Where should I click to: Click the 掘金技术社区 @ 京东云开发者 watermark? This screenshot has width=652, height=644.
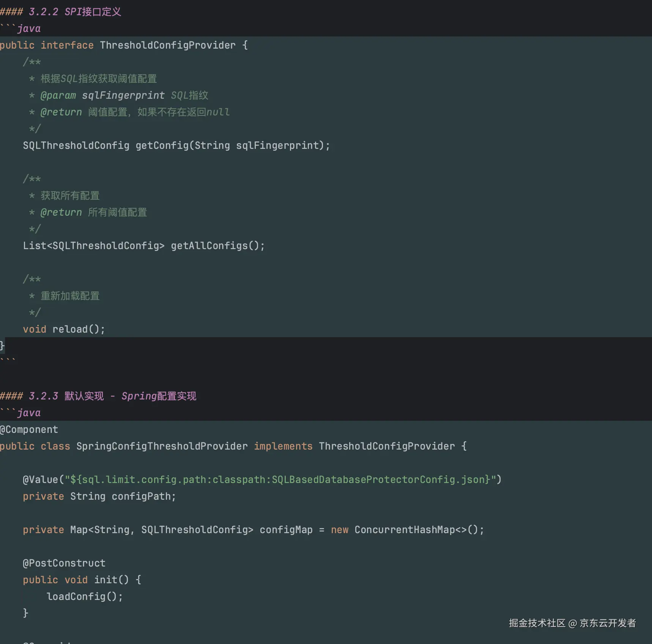[x=572, y=623]
